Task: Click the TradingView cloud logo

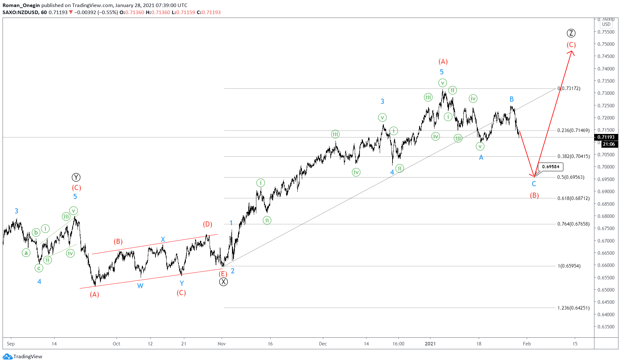Action: 7,356
